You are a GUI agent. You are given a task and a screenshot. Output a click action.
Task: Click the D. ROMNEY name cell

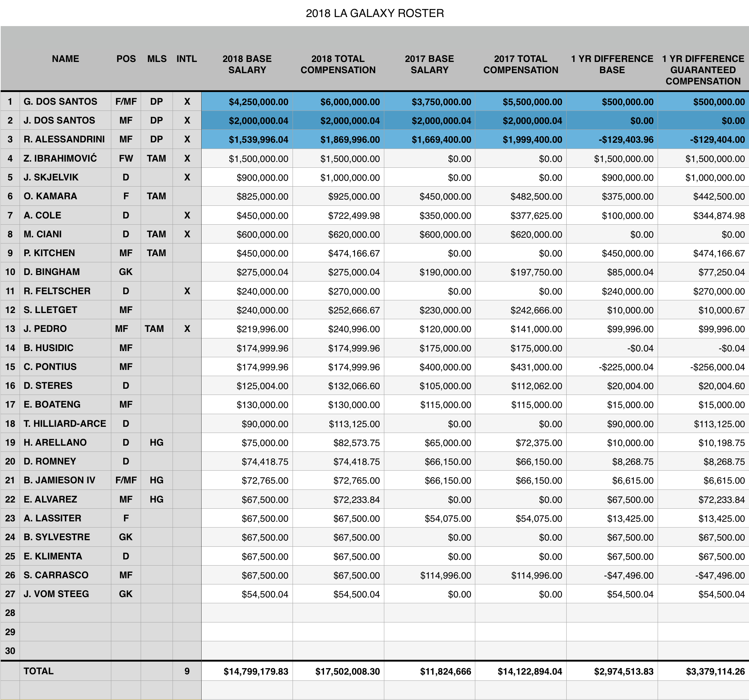66,461
